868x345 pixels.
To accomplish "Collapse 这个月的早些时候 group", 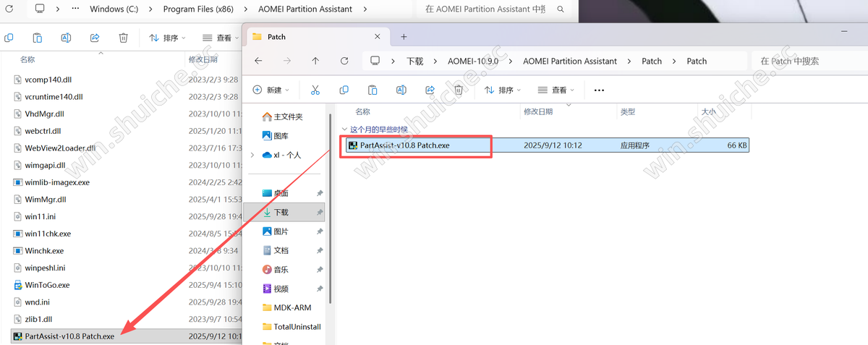I will click(x=345, y=129).
